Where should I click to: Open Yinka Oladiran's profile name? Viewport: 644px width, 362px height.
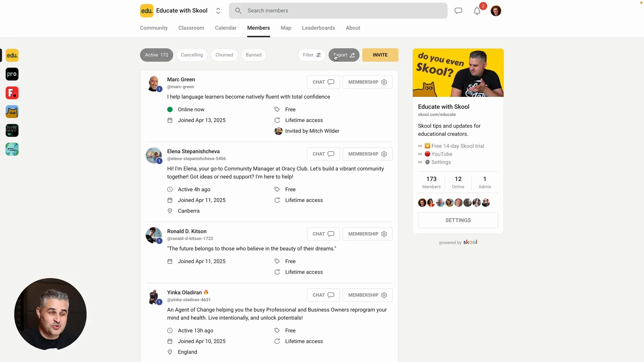[x=184, y=293]
